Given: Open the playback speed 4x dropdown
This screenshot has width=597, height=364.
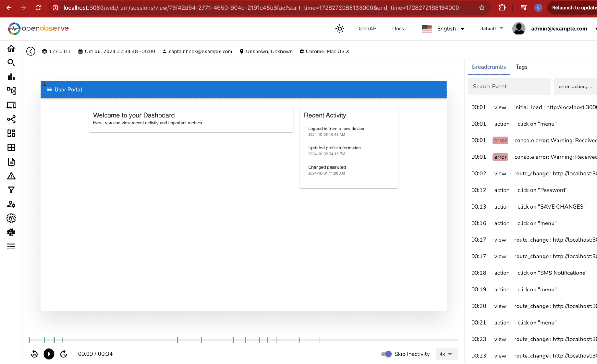Looking at the screenshot, I should [446, 354].
